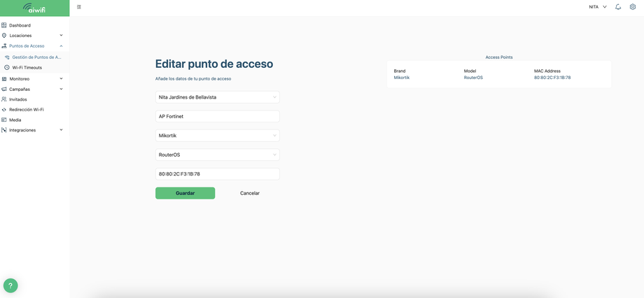Click the Gestión de Puntos wifi icon
Screen dimensions: 644x298
pos(7,57)
